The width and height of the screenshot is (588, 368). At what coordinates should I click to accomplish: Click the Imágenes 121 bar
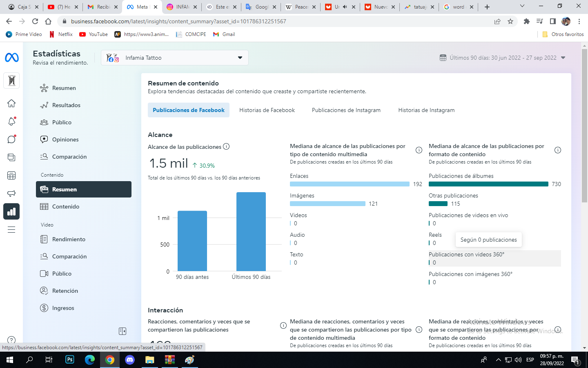327,204
